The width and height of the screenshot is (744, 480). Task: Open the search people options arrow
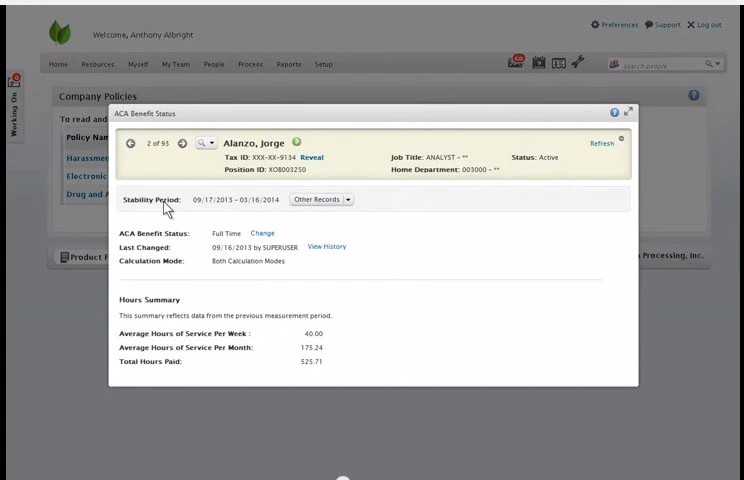click(717, 64)
